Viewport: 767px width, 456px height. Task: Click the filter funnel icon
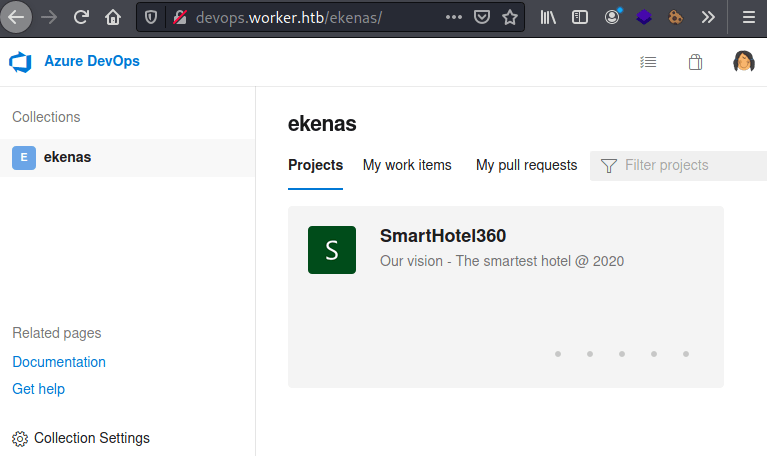(609, 166)
